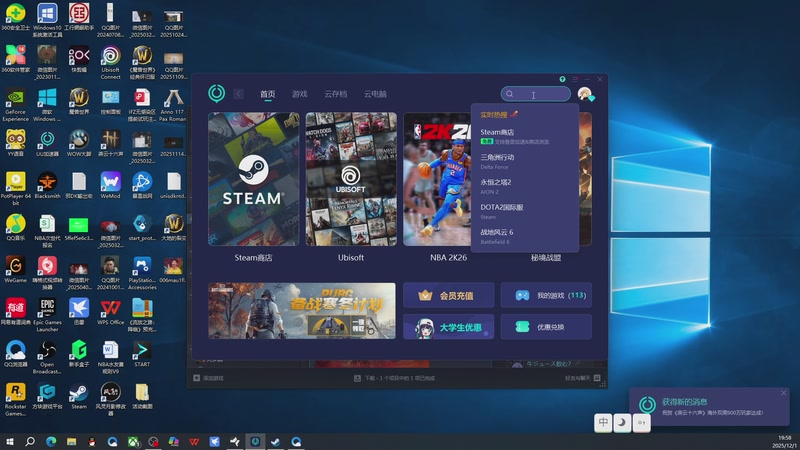The height and width of the screenshot is (450, 800).
Task: Open the 云存档 tab
Action: point(335,94)
